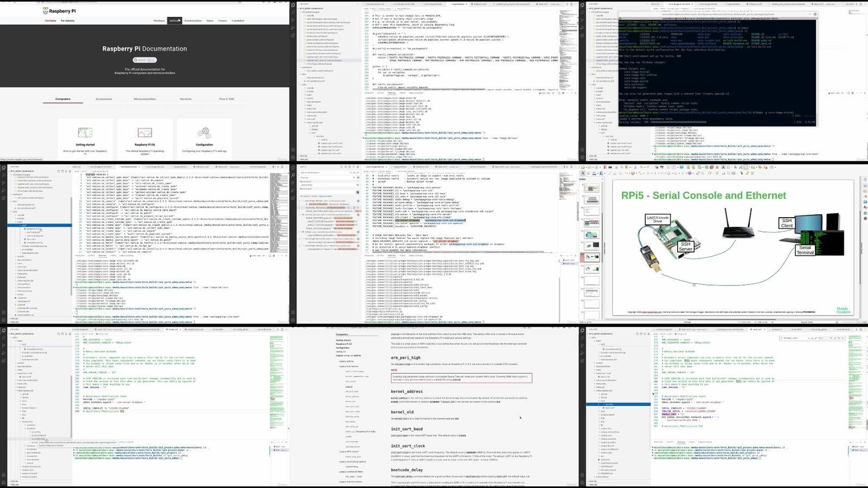Adjust the zoom slider in Impress status bar
Image resolution: width=868 pixels, height=488 pixels.
pos(850,322)
